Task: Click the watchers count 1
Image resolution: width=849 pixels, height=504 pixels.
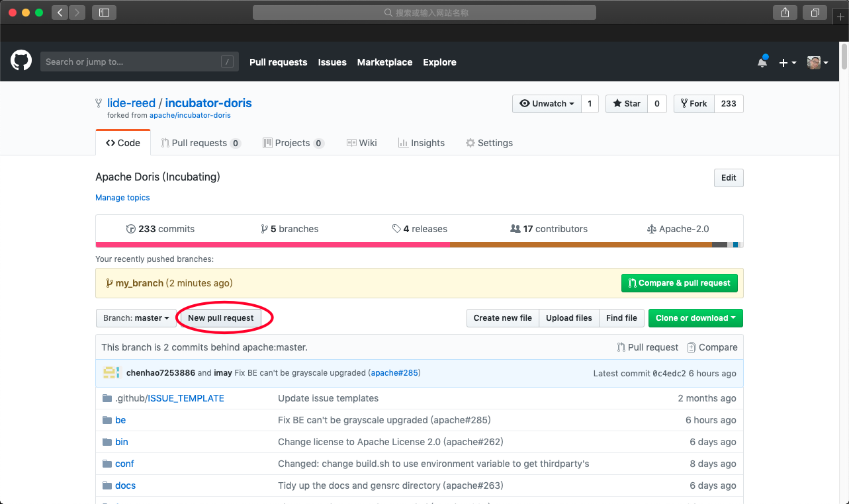Action: pyautogui.click(x=590, y=104)
